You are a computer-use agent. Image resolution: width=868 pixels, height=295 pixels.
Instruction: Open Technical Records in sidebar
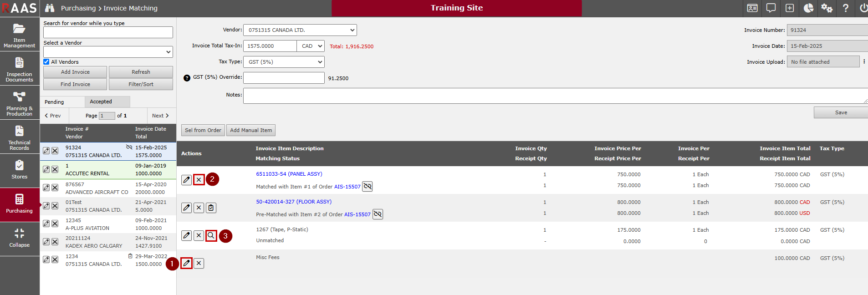[19, 137]
